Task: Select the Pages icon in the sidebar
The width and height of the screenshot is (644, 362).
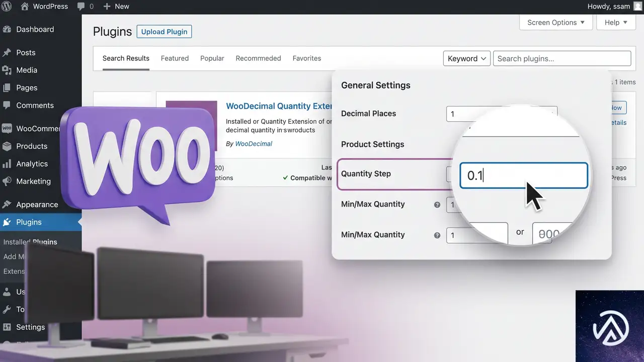Action: (x=7, y=87)
